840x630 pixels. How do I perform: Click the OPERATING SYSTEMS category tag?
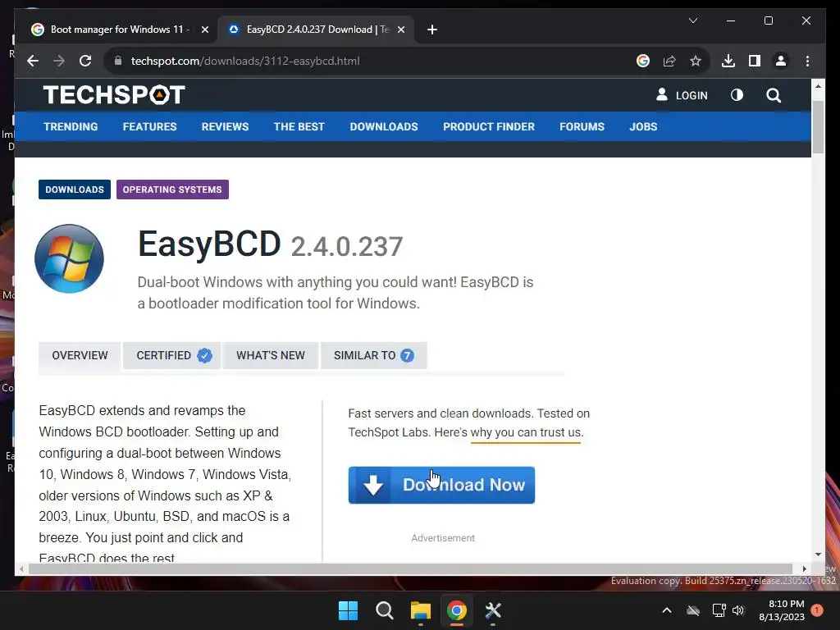point(172,189)
